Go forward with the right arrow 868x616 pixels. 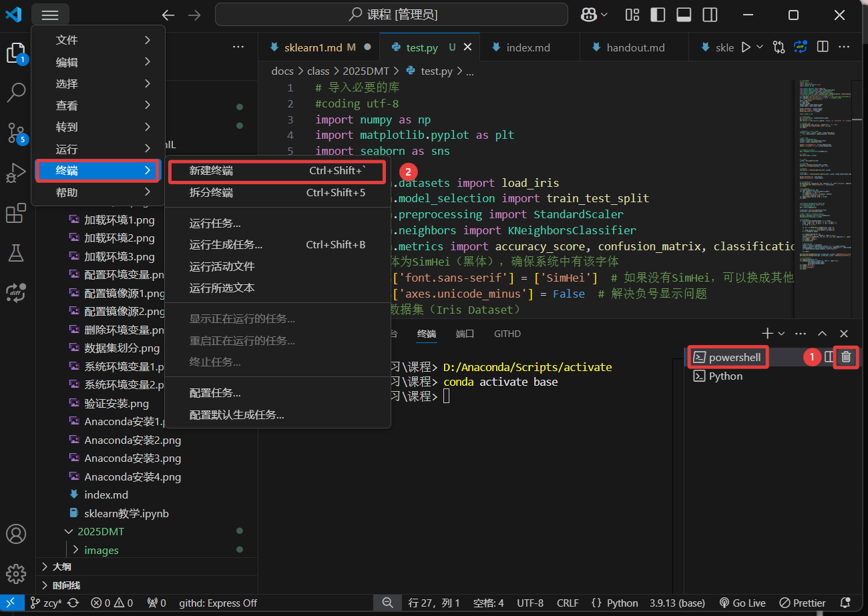[194, 15]
